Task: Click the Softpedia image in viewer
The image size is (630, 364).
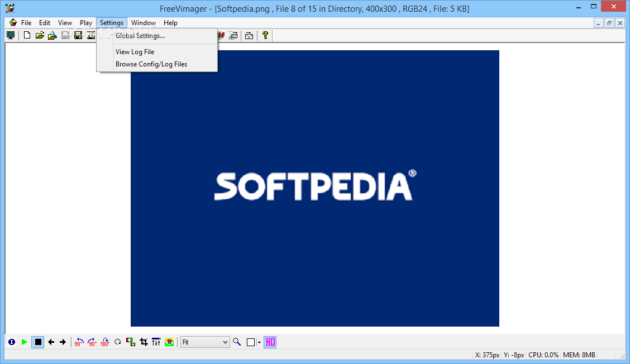Action: [315, 188]
